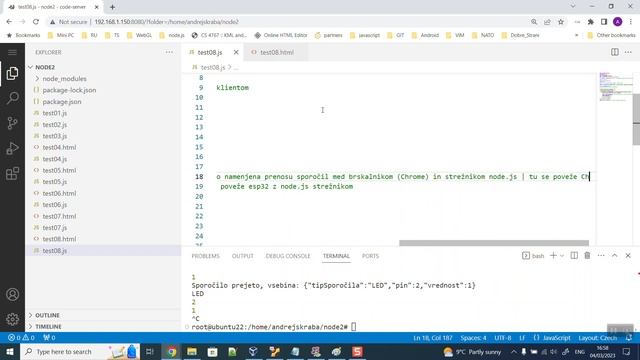640x360 pixels.
Task: Open the node.js bookmarks folder
Action: pos(172,35)
